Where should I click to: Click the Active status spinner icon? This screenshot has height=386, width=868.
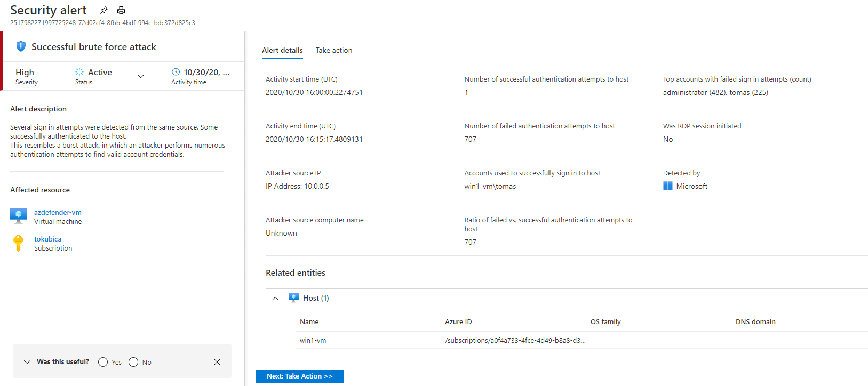click(79, 72)
